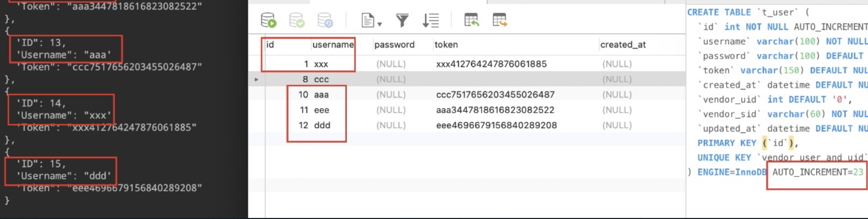Select the username cell 'xxx' in row 1
The width and height of the screenshot is (868, 219).
321,64
